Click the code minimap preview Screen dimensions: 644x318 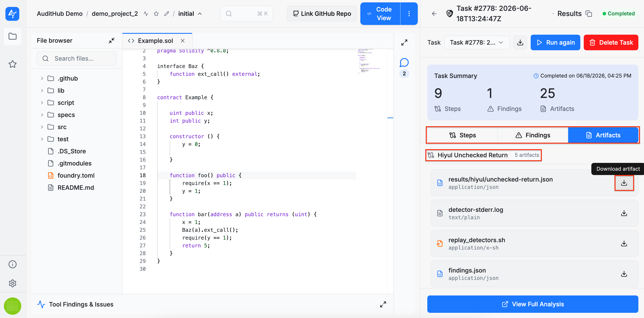[x=369, y=62]
